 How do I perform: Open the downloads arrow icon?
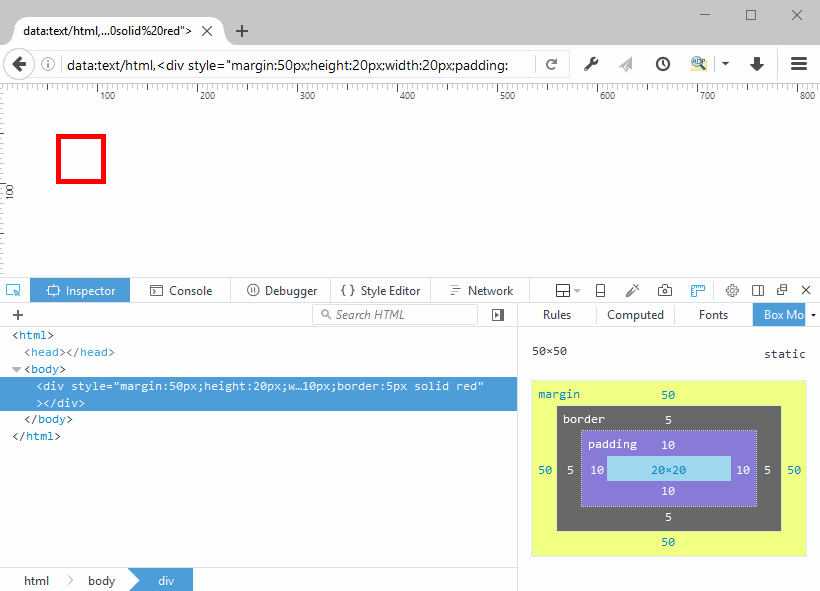(x=757, y=64)
